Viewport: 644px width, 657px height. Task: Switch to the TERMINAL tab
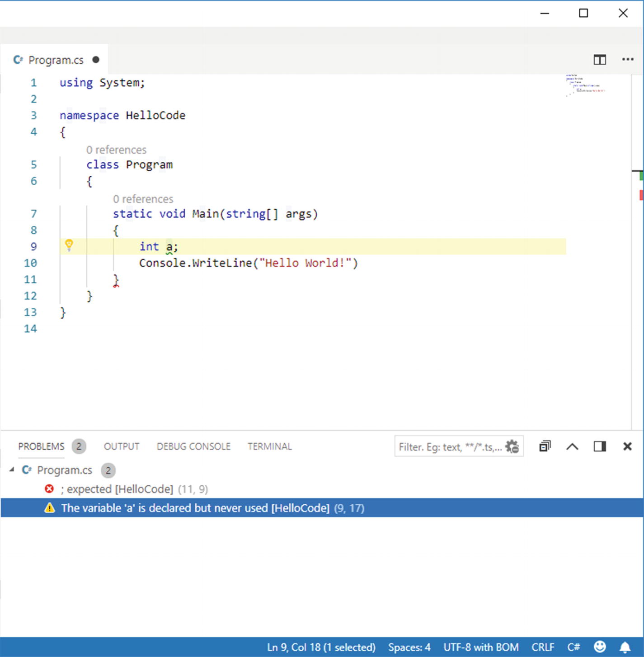point(269,446)
